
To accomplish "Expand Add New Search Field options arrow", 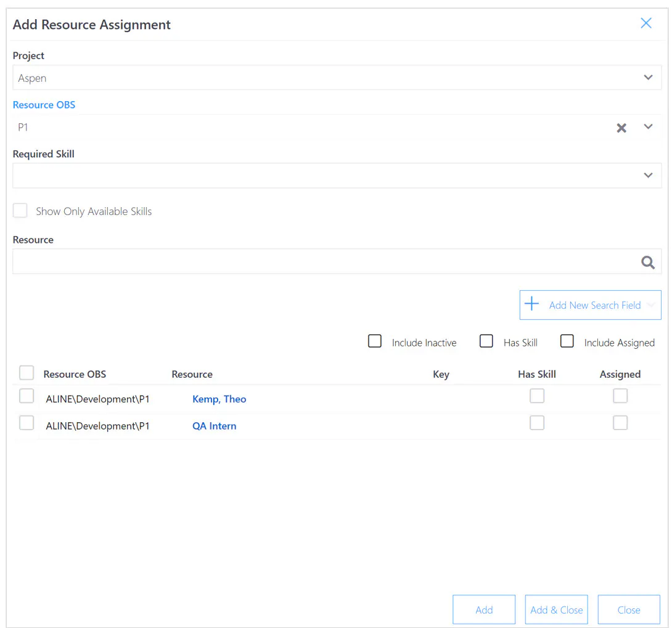I will [651, 305].
